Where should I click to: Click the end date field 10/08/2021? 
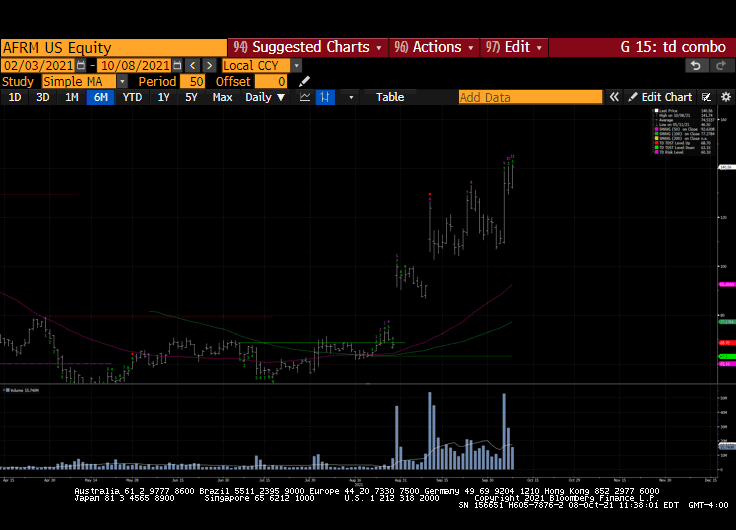coord(135,65)
